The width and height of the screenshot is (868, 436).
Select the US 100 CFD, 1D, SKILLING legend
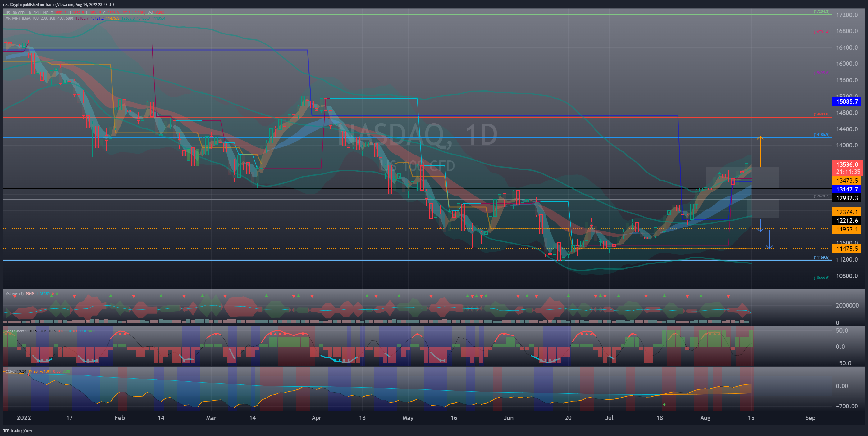point(27,13)
